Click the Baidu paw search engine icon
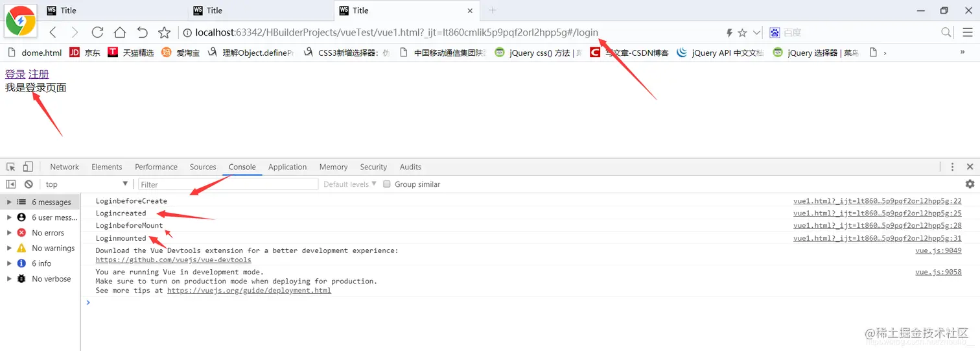This screenshot has width=980, height=351. pyautogui.click(x=775, y=32)
